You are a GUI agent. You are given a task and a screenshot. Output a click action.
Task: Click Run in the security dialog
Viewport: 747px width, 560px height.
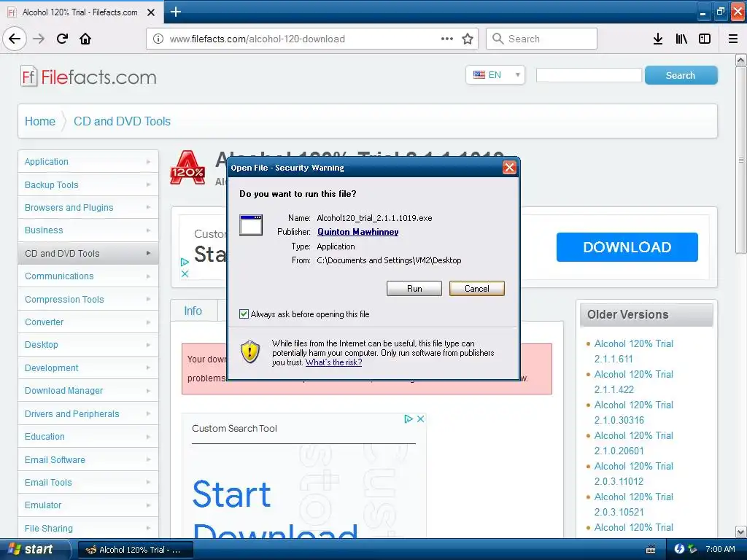coord(414,289)
